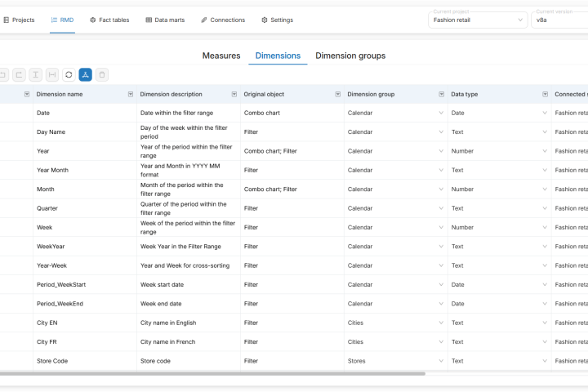Switch to the Measures tab
Image resolution: width=588 pixels, height=392 pixels.
(x=221, y=56)
